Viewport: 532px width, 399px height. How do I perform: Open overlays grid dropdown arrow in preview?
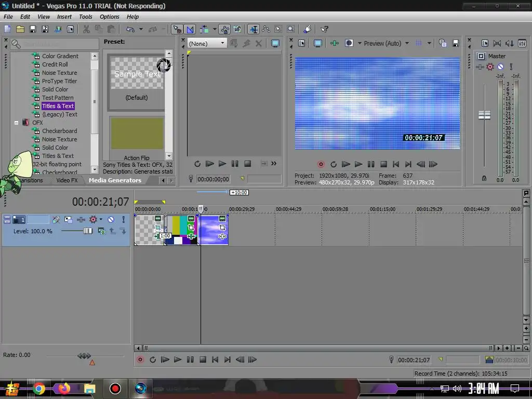coord(429,44)
